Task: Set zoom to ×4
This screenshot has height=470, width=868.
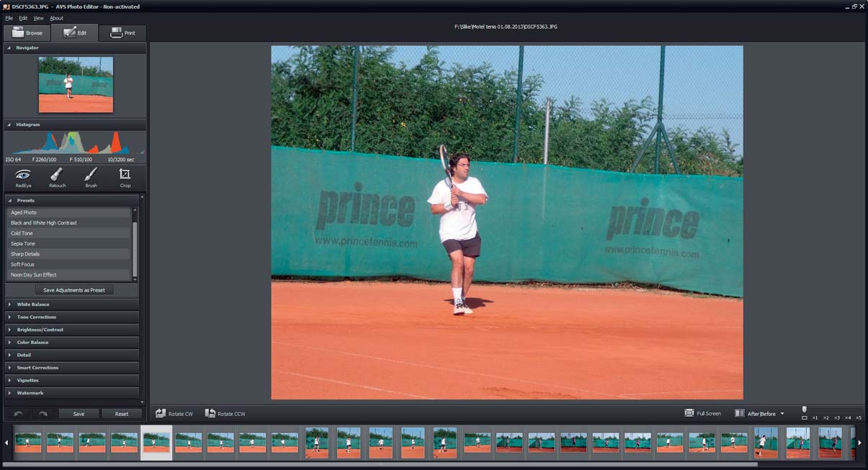Action: 847,417
